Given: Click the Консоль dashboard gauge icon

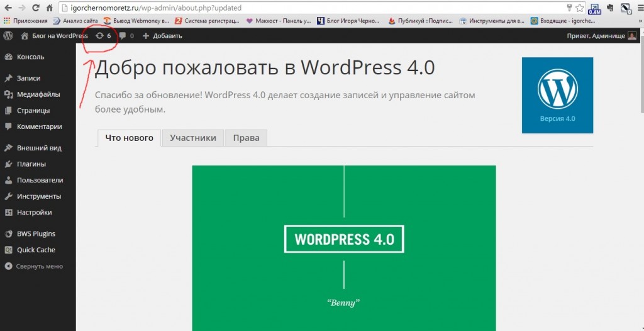Looking at the screenshot, I should (x=8, y=57).
